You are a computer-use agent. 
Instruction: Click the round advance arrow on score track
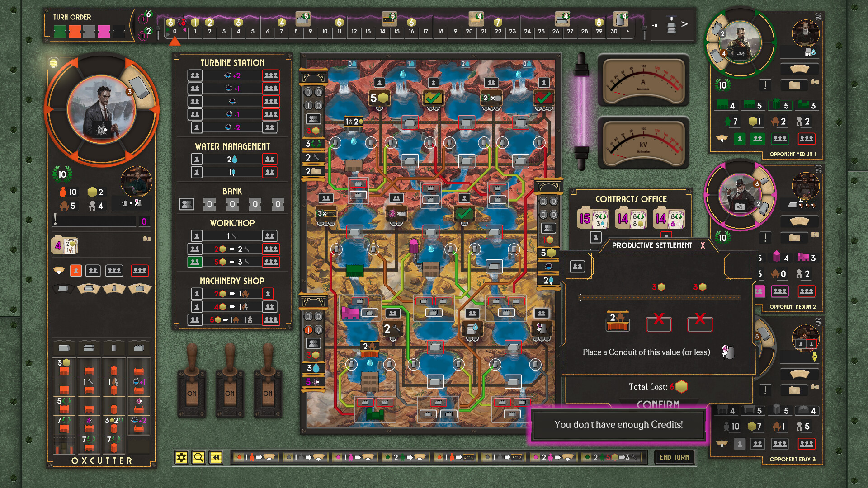click(x=684, y=24)
